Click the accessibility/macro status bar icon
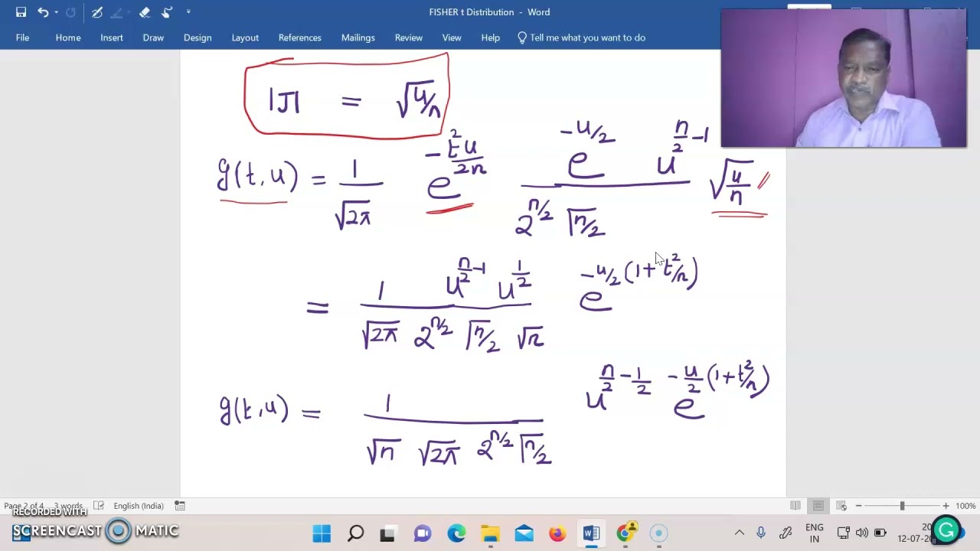Image resolution: width=980 pixels, height=551 pixels. click(180, 506)
